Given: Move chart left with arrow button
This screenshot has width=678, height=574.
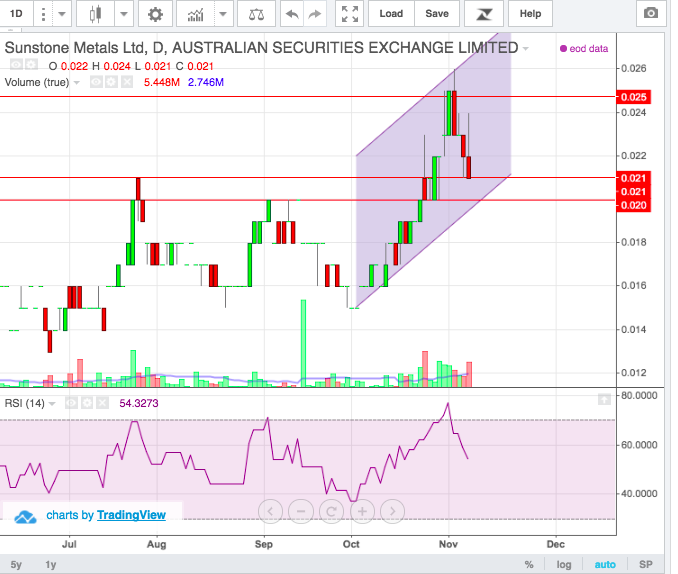Looking at the screenshot, I should pyautogui.click(x=270, y=511).
